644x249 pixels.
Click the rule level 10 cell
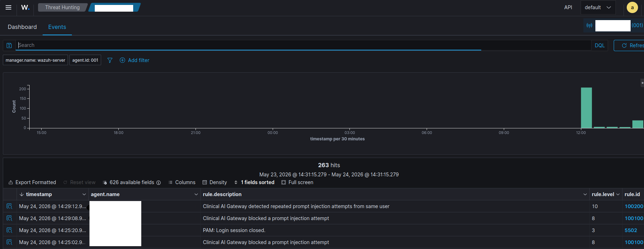606,206
